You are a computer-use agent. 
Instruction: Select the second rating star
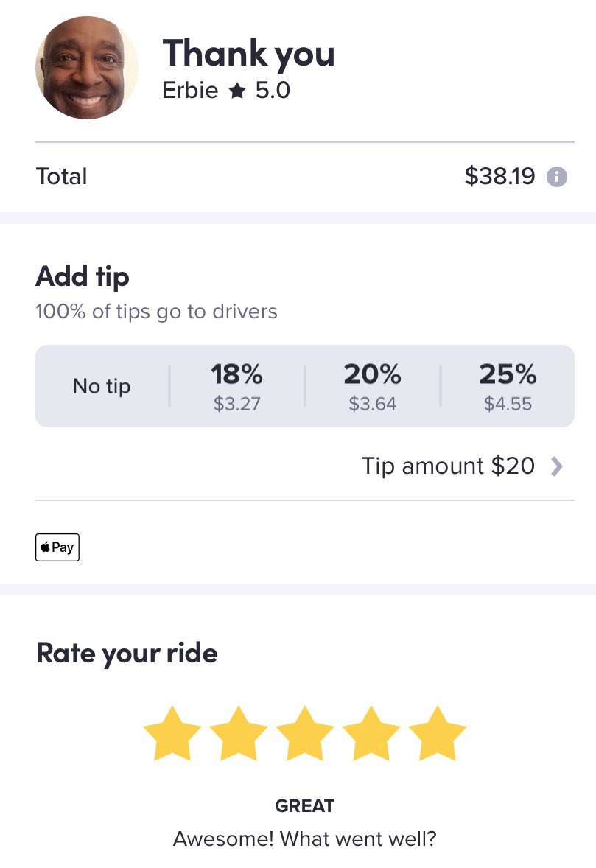coord(239,733)
